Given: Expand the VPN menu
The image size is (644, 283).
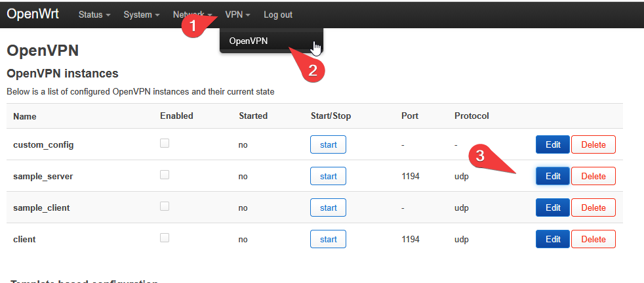Looking at the screenshot, I should click(238, 15).
